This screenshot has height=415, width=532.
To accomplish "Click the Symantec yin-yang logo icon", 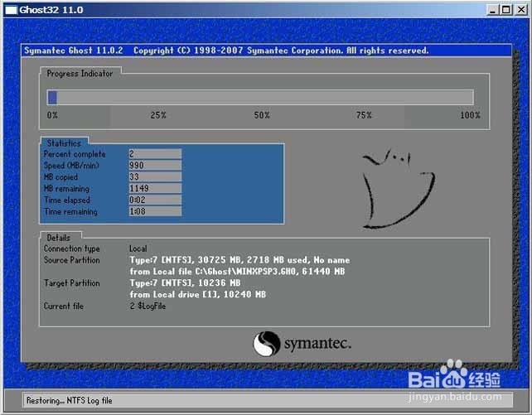I will (x=267, y=344).
